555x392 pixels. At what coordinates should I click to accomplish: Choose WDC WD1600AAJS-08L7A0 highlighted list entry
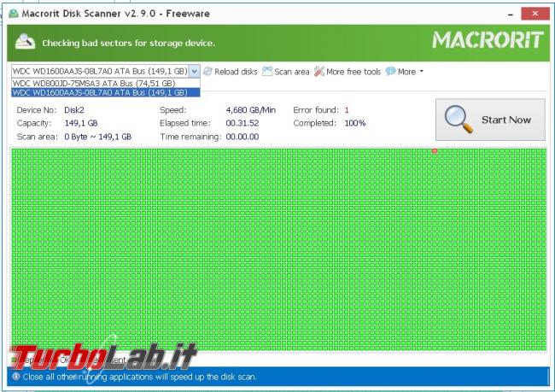pyautogui.click(x=106, y=92)
